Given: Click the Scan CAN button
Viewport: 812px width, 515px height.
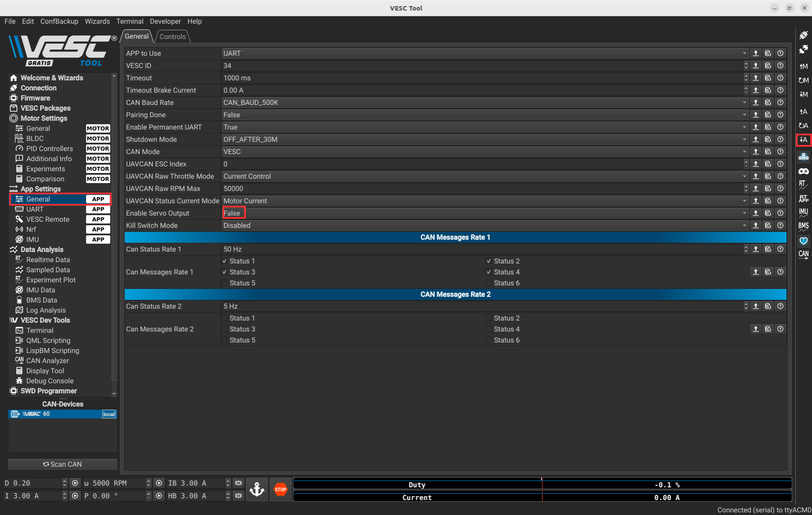Looking at the screenshot, I should point(63,464).
